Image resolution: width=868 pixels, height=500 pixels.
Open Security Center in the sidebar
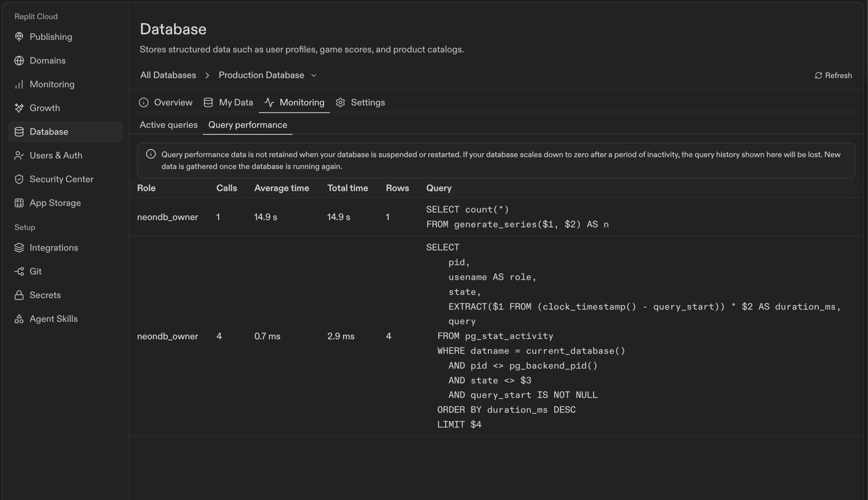tap(66, 179)
